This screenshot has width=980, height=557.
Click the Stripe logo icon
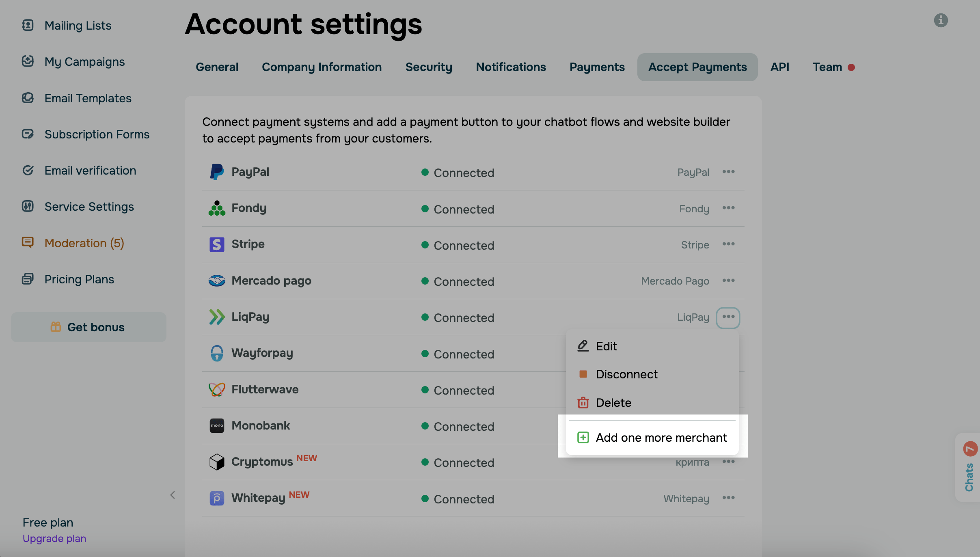[217, 245]
